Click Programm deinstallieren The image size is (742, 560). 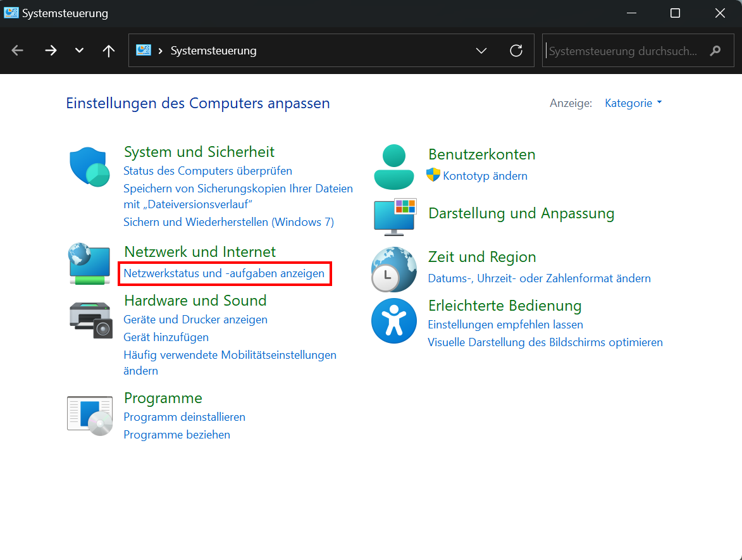tap(184, 417)
